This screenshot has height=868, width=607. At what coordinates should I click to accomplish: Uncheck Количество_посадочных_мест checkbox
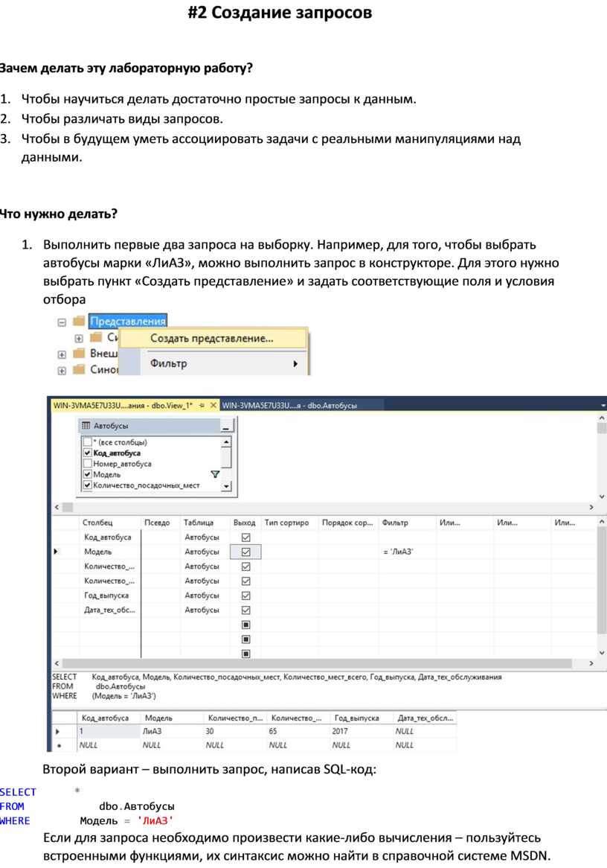[87, 485]
